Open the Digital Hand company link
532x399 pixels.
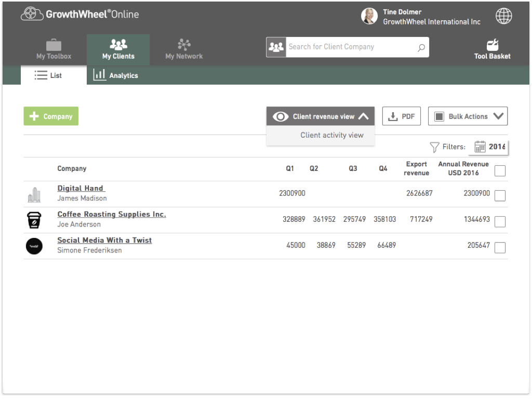(81, 188)
